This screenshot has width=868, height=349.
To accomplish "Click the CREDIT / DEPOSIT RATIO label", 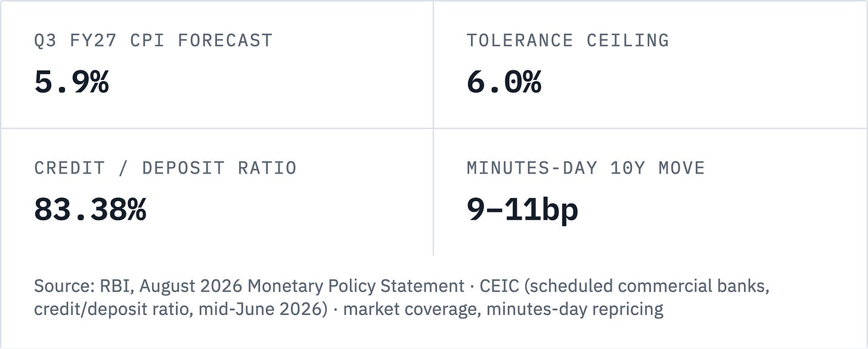I will click(165, 168).
